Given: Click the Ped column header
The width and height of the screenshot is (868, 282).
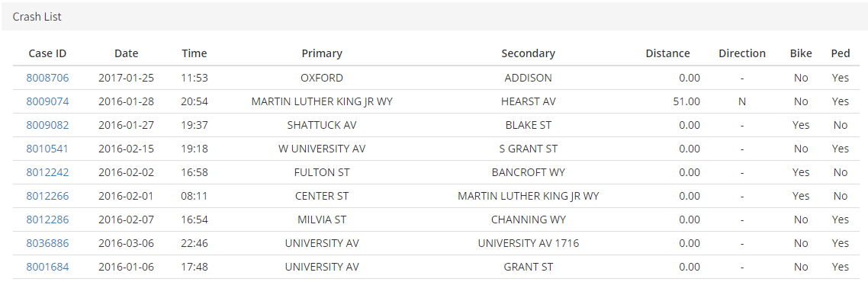Looking at the screenshot, I should pos(841,53).
